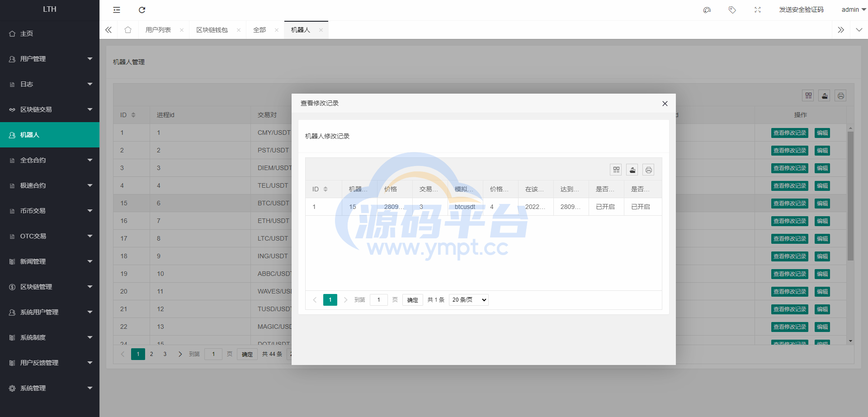The image size is (868, 417).
Task: Click 编辑 for BTC/USDT row
Action: (x=822, y=204)
